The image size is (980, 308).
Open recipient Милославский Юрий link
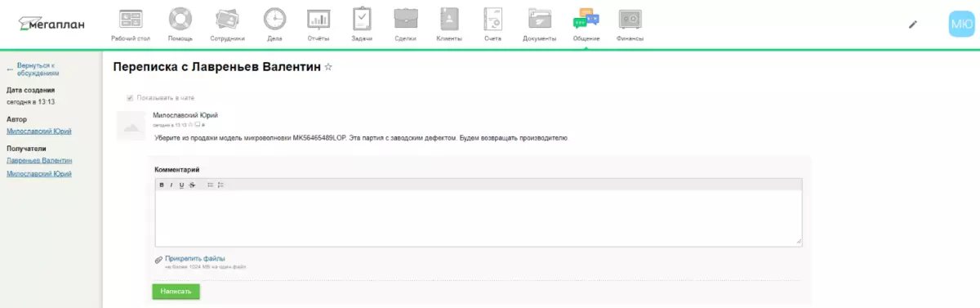38,173
